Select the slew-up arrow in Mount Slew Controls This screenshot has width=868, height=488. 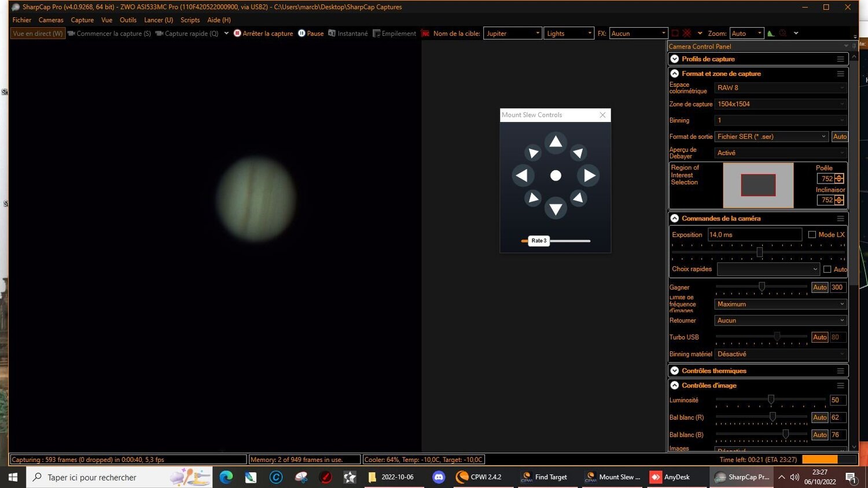(x=555, y=142)
